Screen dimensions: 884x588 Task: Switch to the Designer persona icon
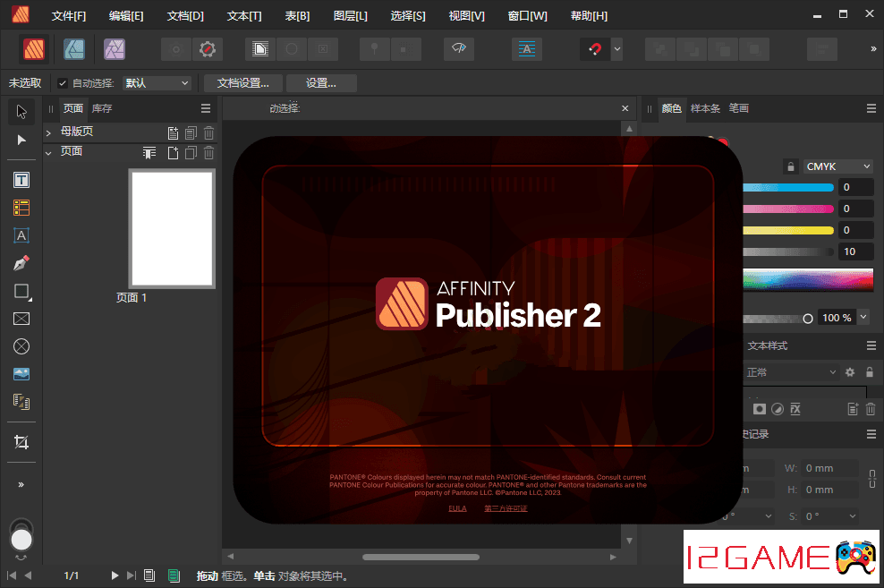pyautogui.click(x=74, y=49)
